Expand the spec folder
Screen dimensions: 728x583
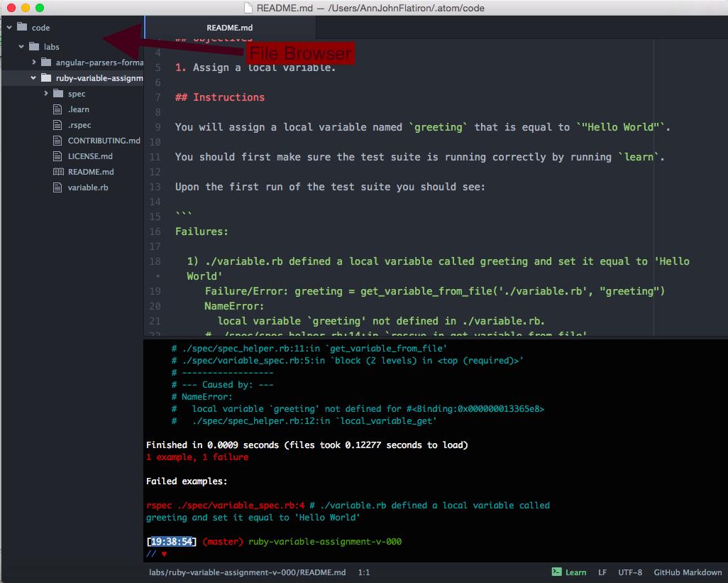click(x=45, y=93)
